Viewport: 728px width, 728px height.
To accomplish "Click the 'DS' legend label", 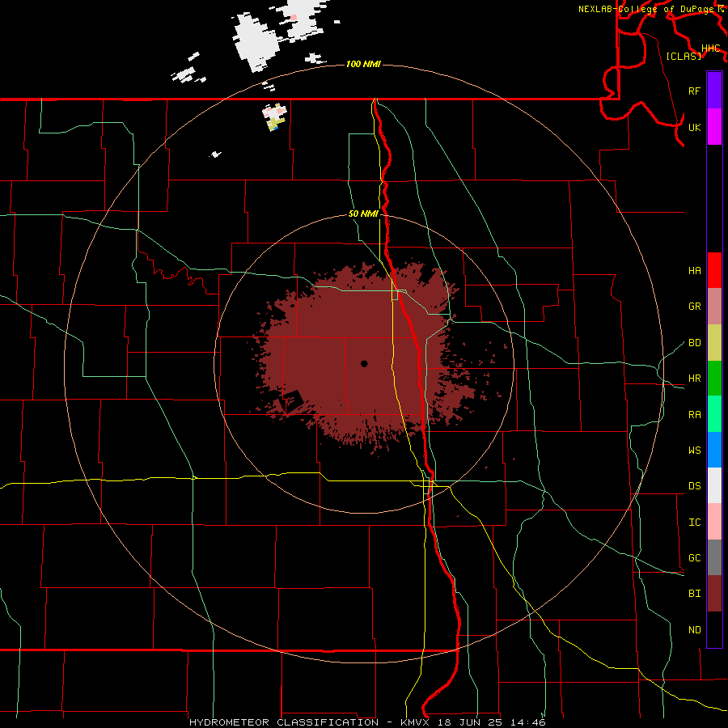I will (694, 485).
